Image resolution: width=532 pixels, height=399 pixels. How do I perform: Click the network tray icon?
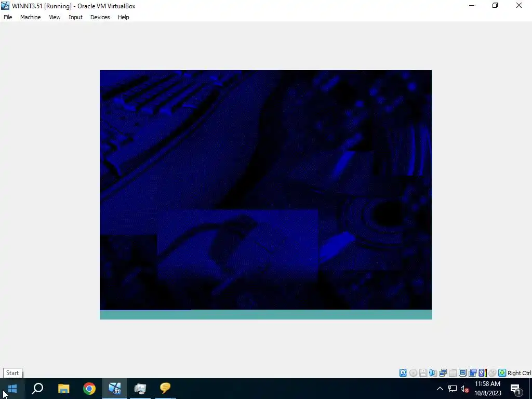(x=453, y=389)
